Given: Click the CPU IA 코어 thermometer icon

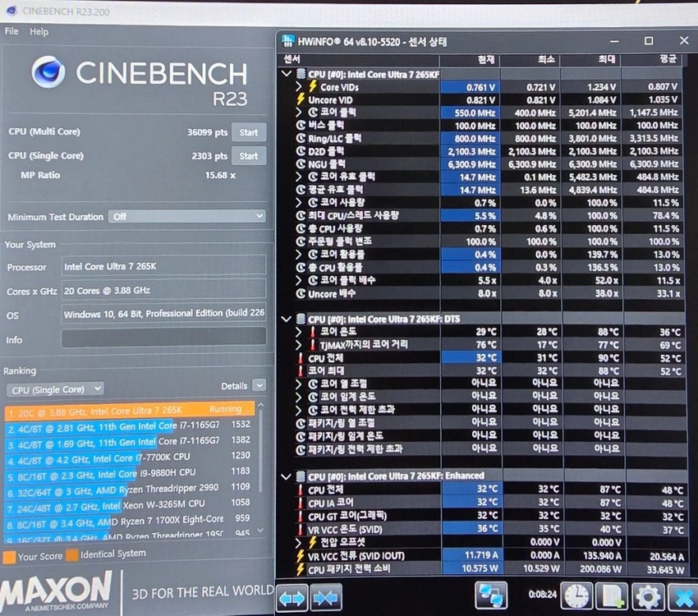Looking at the screenshot, I should pyautogui.click(x=301, y=503).
